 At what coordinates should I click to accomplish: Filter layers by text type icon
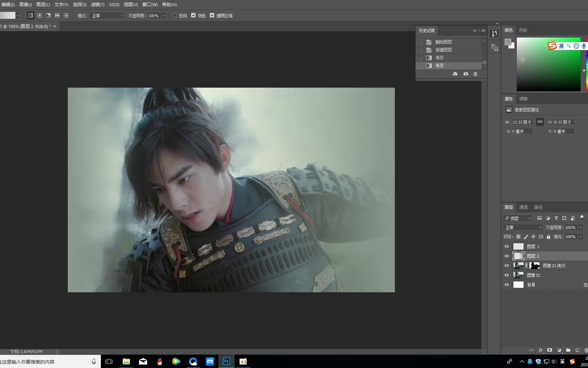[x=556, y=218]
